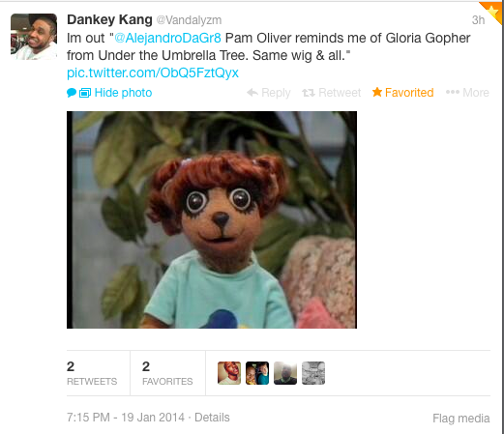Viewport: 504px width, 434px height.
Task: Expand tweet Details link
Action: click(x=212, y=418)
